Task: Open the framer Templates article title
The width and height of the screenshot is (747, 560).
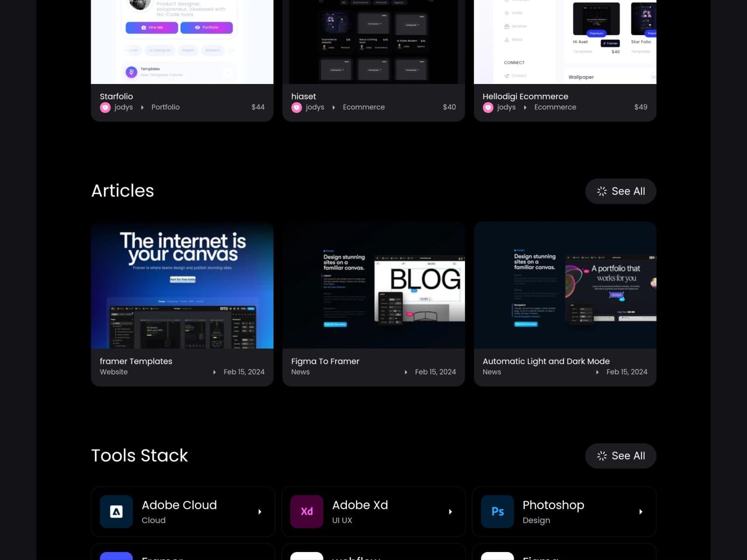Action: pos(136,361)
